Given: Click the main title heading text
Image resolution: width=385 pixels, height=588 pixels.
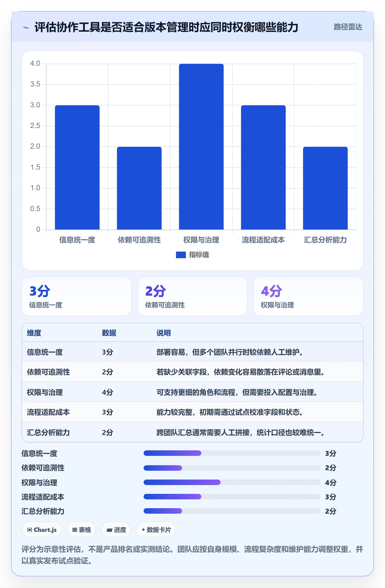Looking at the screenshot, I should (166, 27).
